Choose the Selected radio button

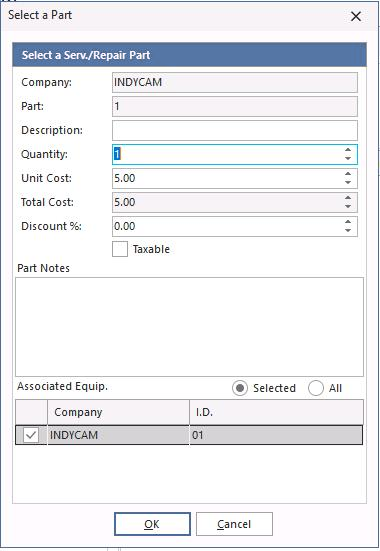click(x=240, y=388)
